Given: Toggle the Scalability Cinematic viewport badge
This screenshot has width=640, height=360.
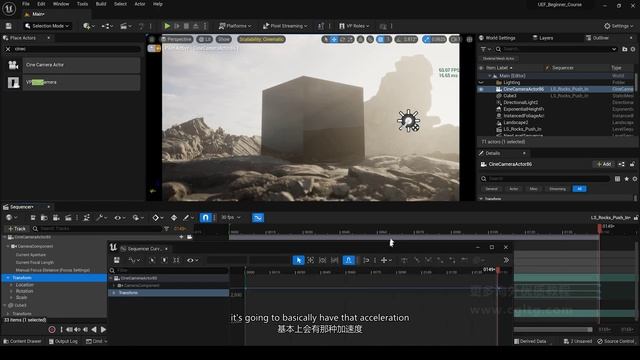Looking at the screenshot, I should tap(262, 39).
